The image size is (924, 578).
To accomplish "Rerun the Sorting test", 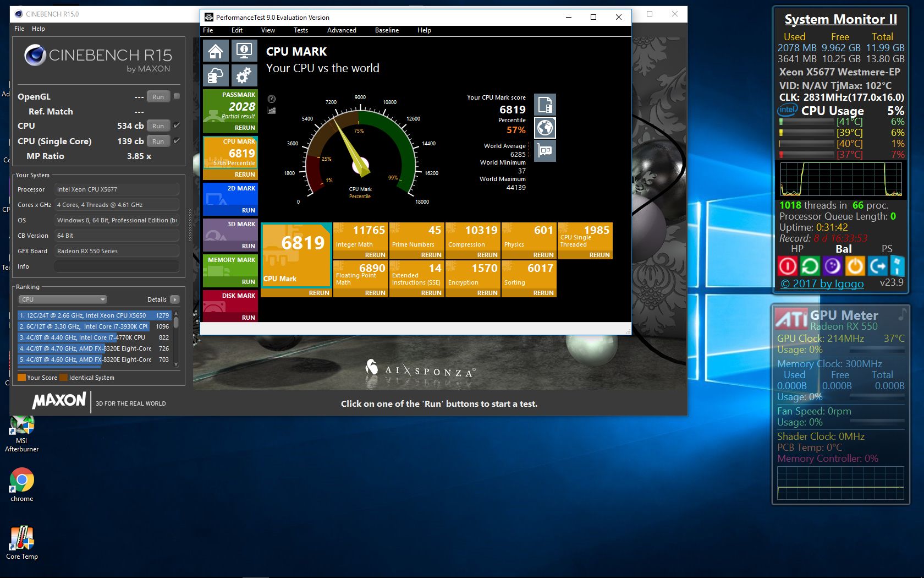I will click(x=543, y=293).
